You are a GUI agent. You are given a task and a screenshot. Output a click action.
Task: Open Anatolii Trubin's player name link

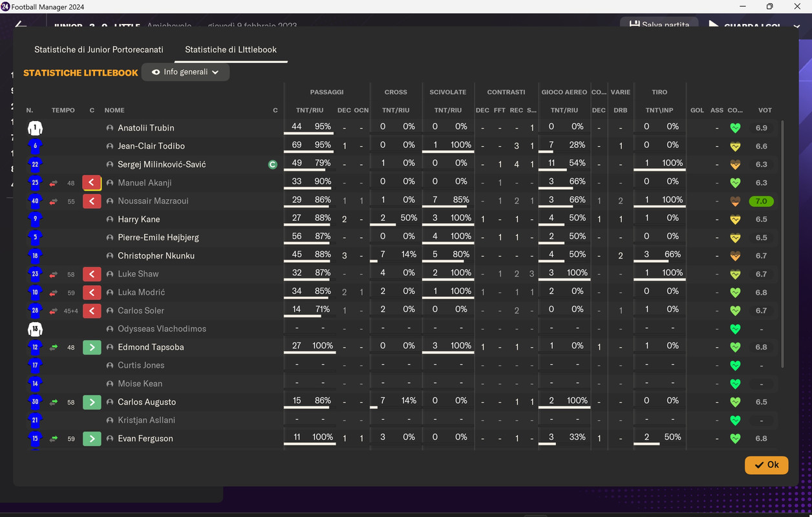pos(146,128)
